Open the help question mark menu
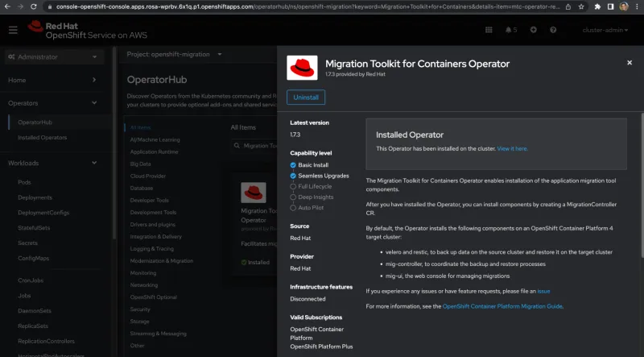The image size is (644, 357). [553, 30]
